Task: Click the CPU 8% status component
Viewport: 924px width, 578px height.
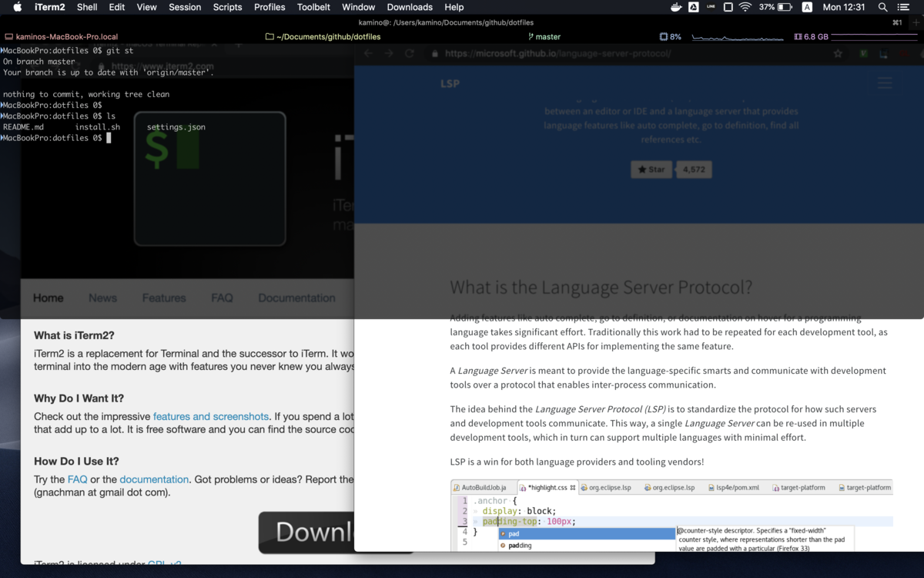Action: [671, 36]
